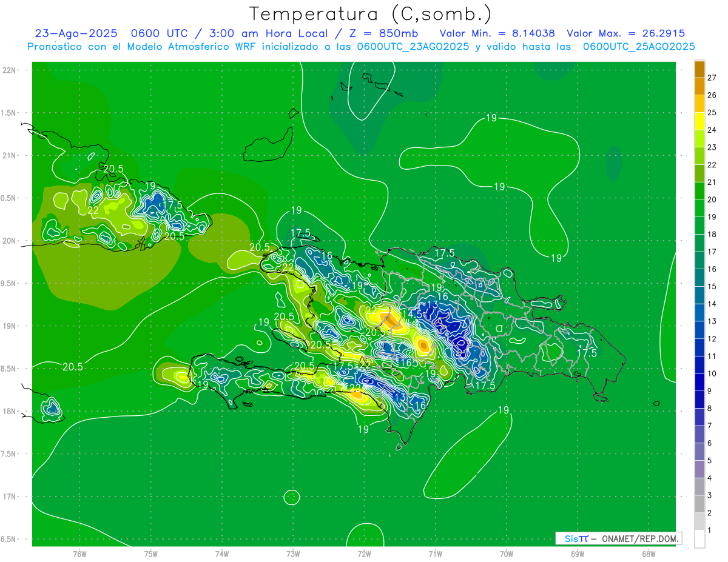The height and width of the screenshot is (562, 728).
Task: Click latitude axis label "9.5N"
Action: tap(9, 283)
